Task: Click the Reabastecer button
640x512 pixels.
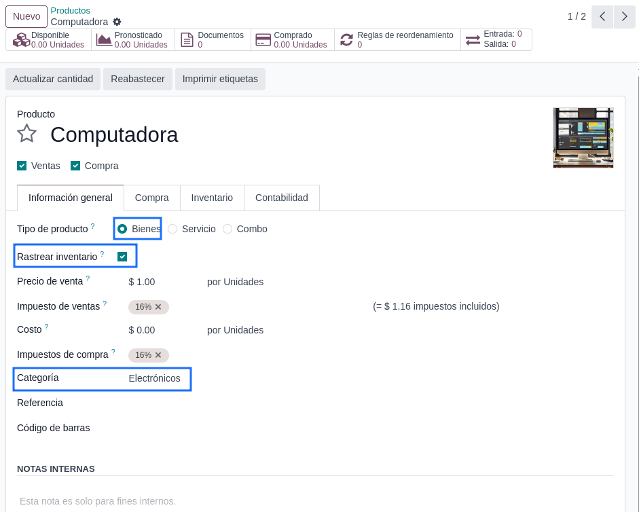Action: click(138, 79)
